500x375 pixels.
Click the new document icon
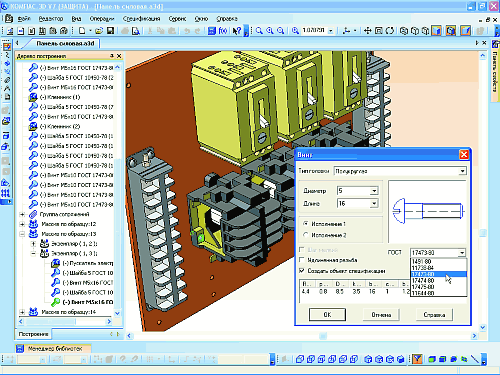82,31
